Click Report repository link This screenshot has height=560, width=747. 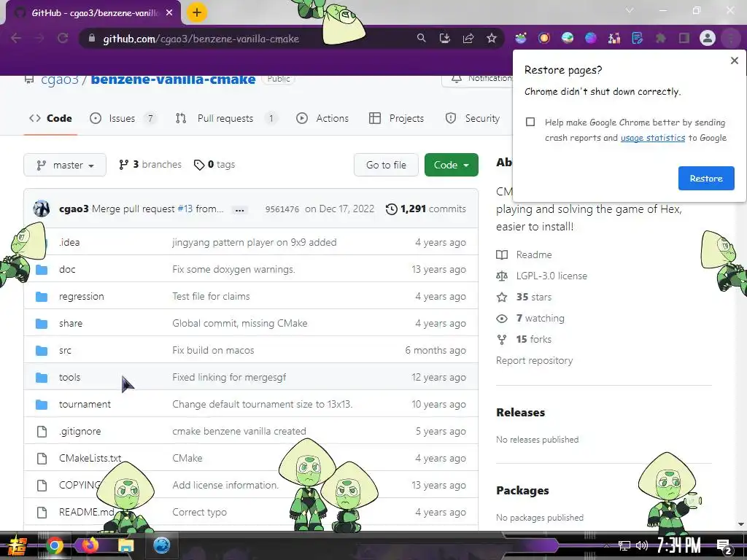coord(534,360)
